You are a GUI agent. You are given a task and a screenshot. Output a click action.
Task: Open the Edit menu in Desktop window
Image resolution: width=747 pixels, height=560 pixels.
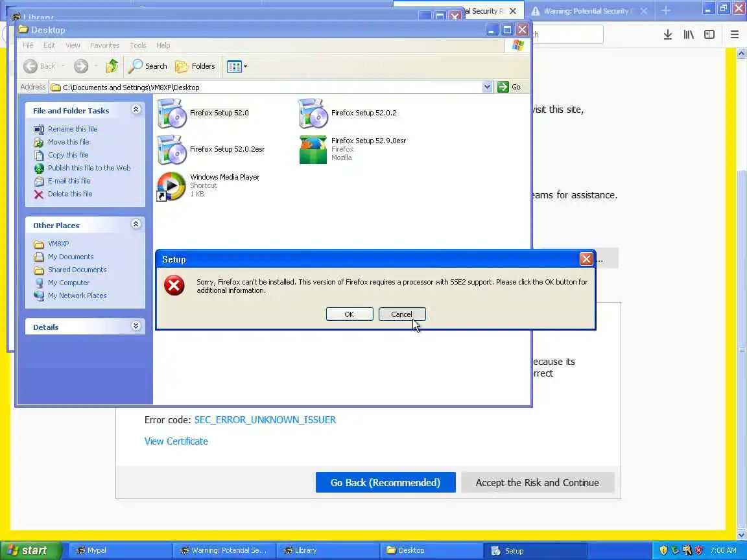tap(49, 45)
